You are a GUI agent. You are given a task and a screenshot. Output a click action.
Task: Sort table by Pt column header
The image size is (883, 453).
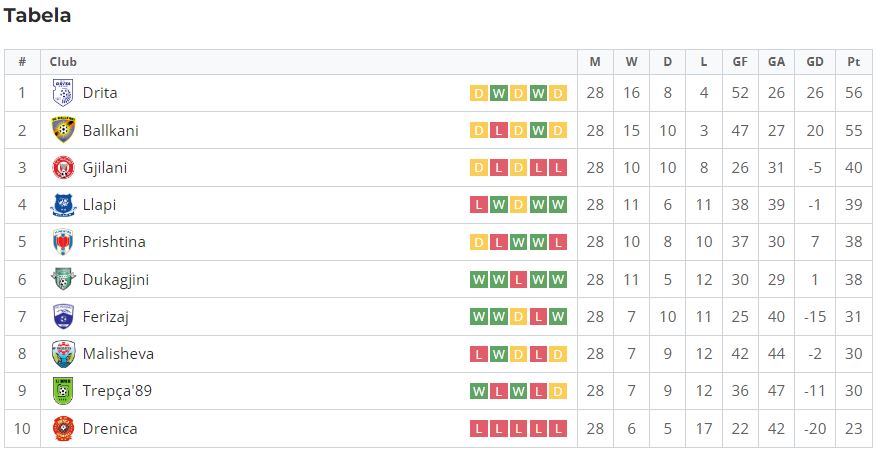(853, 62)
